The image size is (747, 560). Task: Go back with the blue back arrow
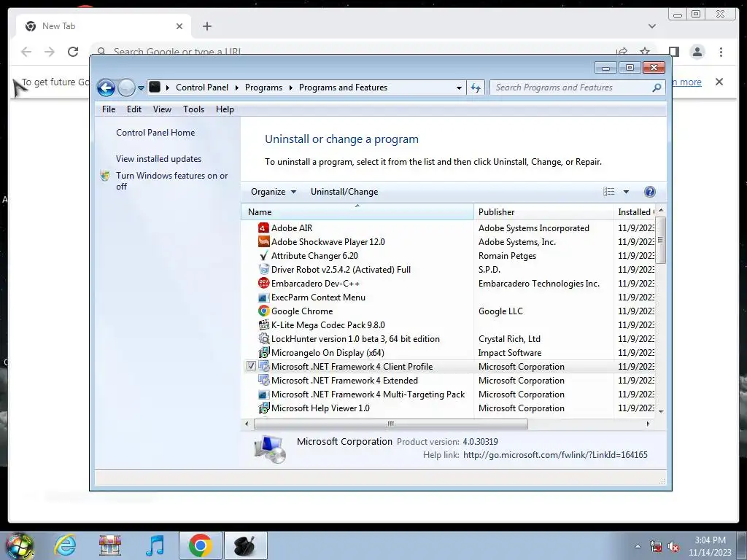point(107,87)
